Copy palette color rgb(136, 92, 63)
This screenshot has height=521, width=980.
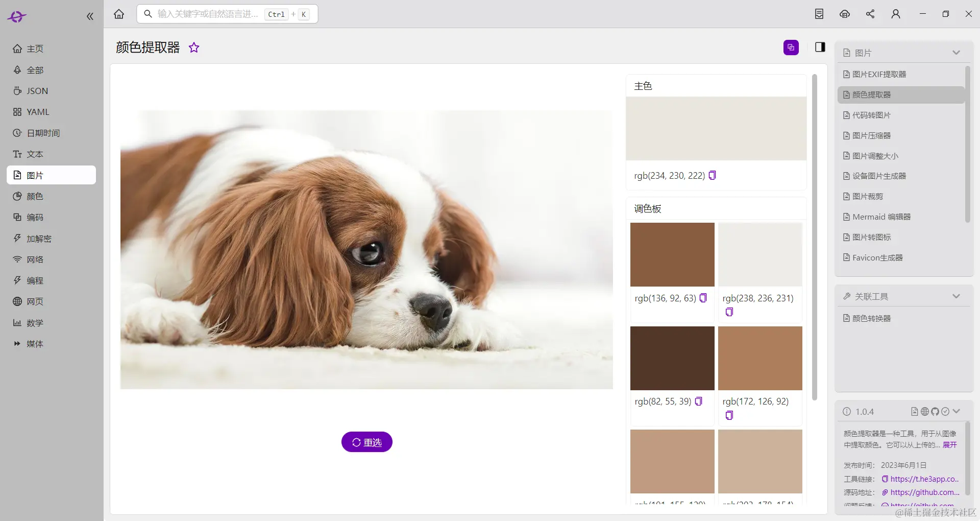703,298
